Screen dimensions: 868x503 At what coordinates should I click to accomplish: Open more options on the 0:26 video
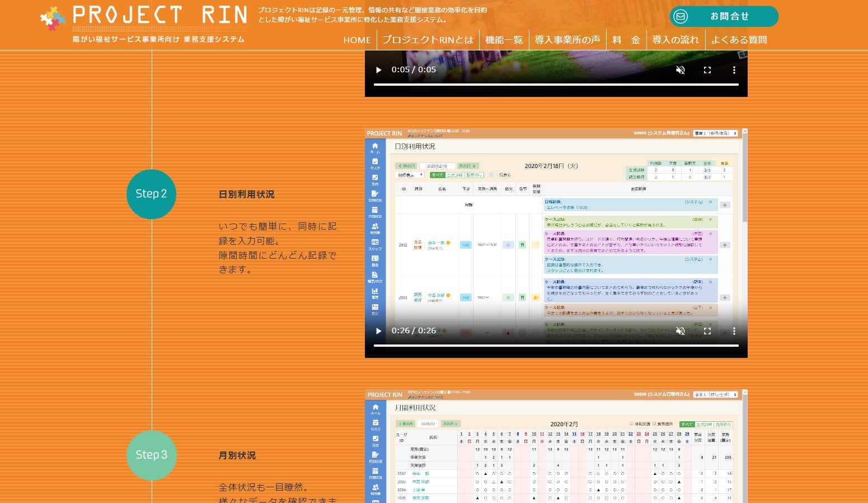pos(734,331)
